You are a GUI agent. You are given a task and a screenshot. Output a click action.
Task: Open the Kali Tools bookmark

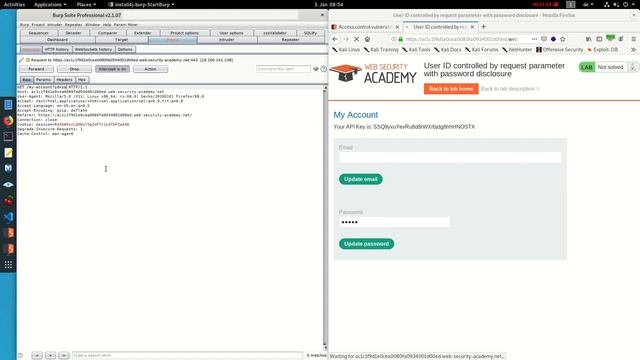coord(416,50)
